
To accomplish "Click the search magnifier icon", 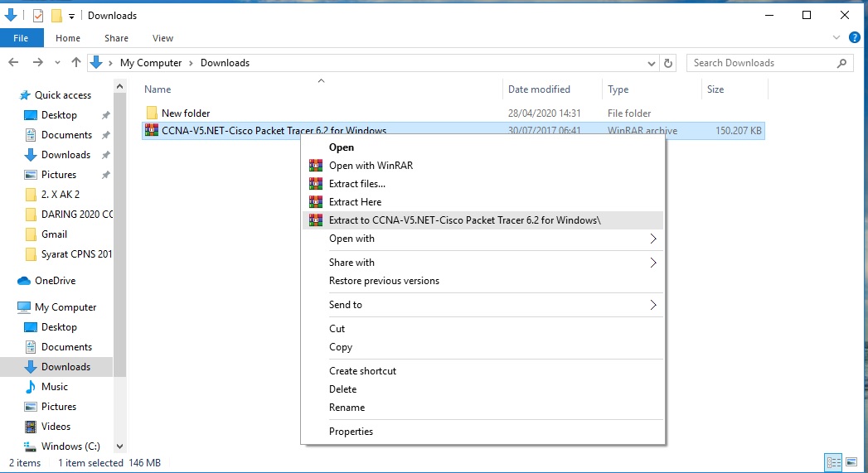I will pyautogui.click(x=841, y=63).
